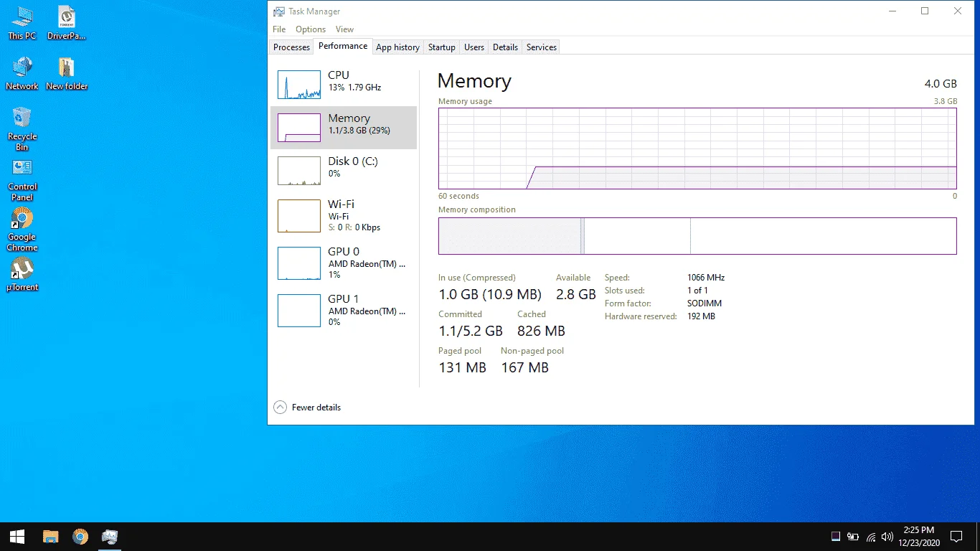Viewport: 980px width, 551px height.
Task: Click the Speed value 1066 MHz
Action: 706,278
